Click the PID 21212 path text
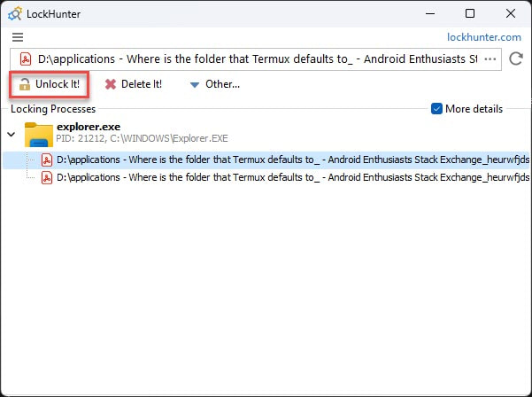532x397 pixels. [142, 138]
